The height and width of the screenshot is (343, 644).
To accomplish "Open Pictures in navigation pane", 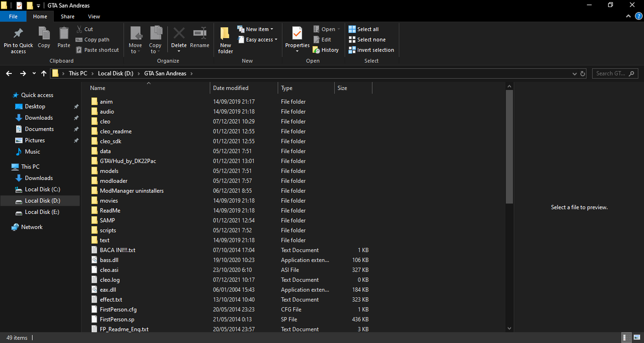I will click(x=35, y=140).
